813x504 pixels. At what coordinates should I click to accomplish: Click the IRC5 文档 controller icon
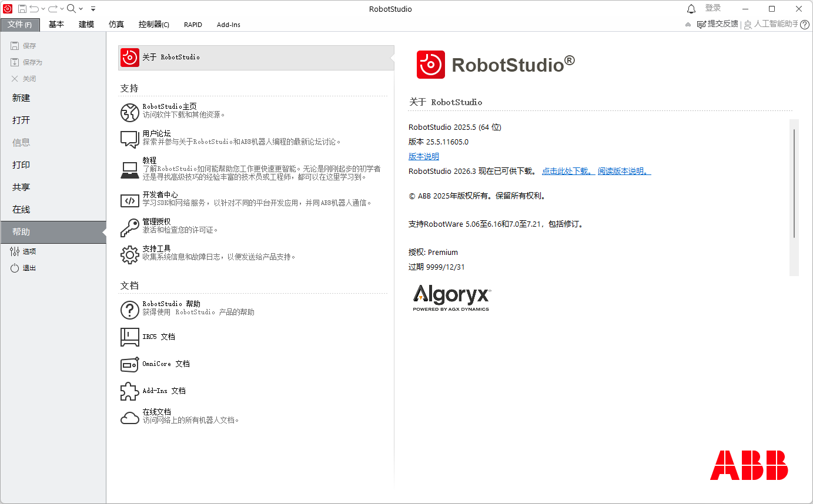129,337
